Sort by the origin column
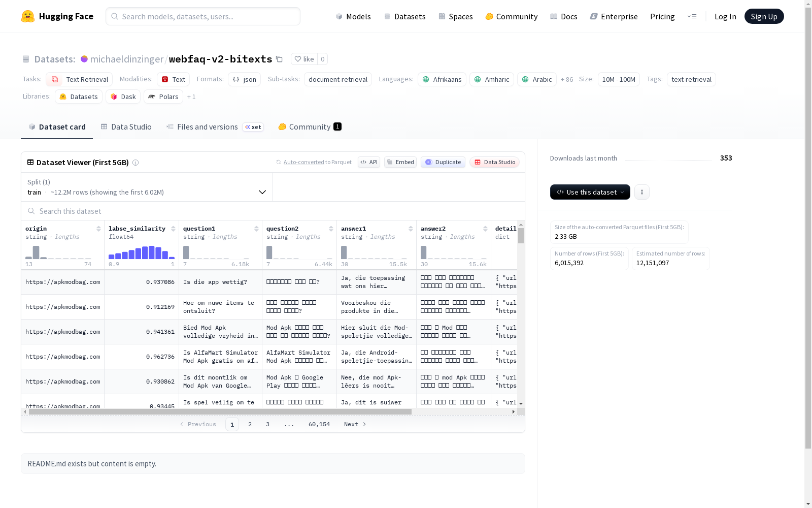This screenshot has height=508, width=812. (x=98, y=229)
